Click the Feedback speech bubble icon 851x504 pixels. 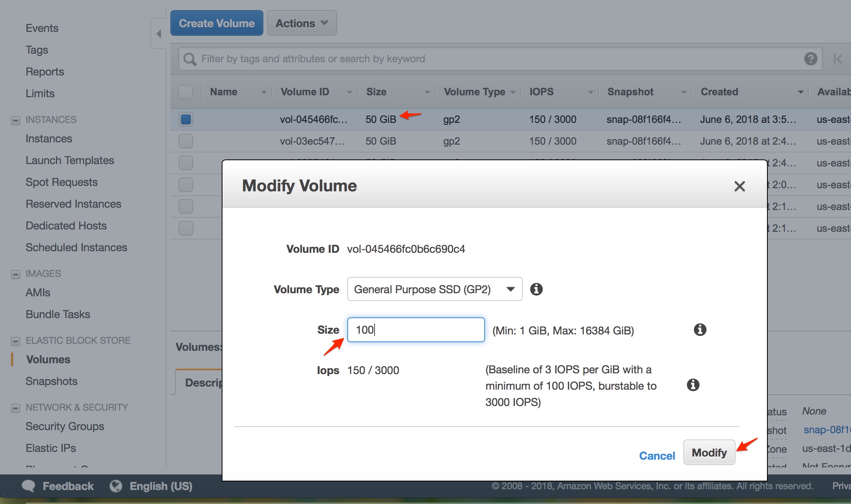tap(29, 486)
